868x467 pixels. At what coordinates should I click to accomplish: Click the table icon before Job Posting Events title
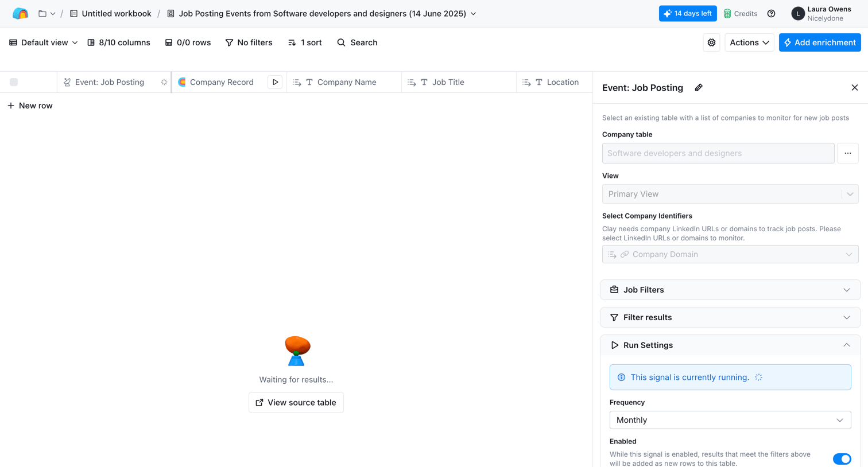coord(170,13)
